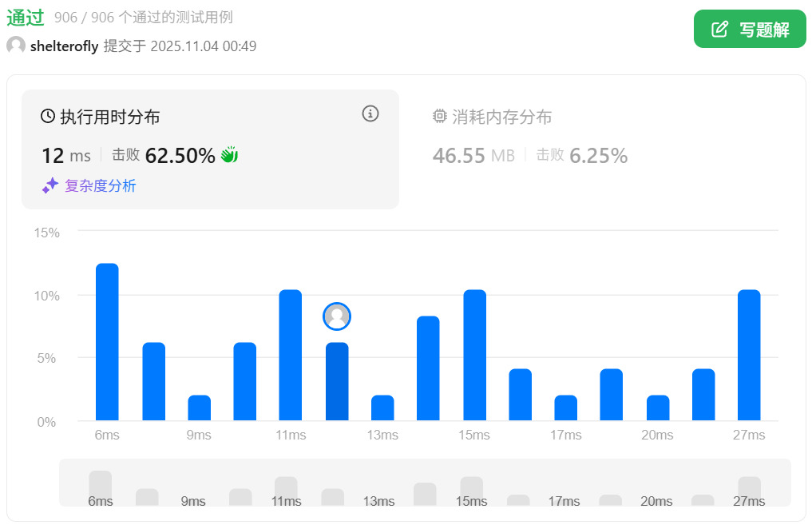Select the blue bar above 11ms label
Image resolution: width=812 pixels, height=525 pixels.
(x=291, y=355)
